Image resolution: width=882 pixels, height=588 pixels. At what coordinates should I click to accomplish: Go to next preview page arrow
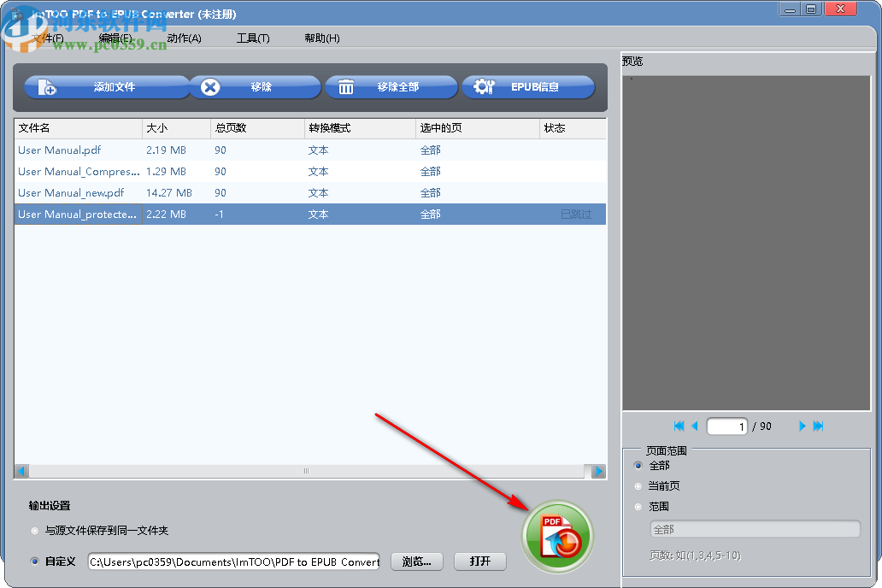[x=802, y=426]
